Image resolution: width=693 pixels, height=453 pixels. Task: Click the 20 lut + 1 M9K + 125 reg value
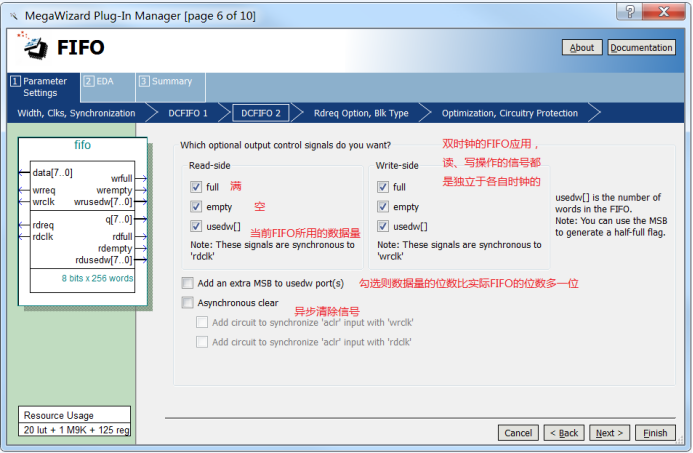point(77,430)
